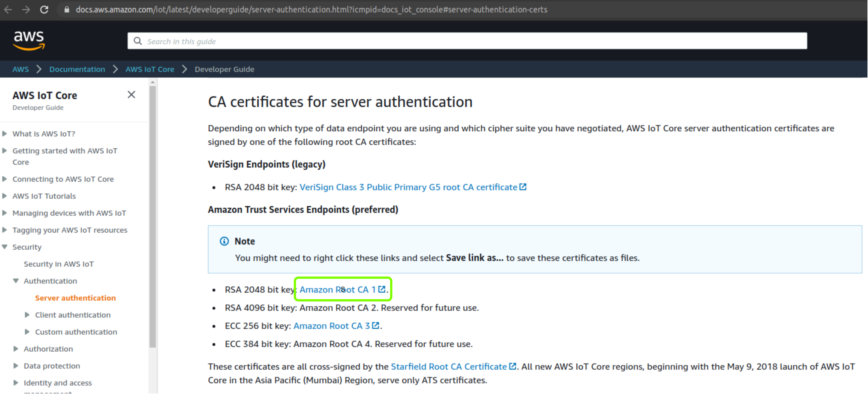Expand the Data protection section

click(x=16, y=366)
